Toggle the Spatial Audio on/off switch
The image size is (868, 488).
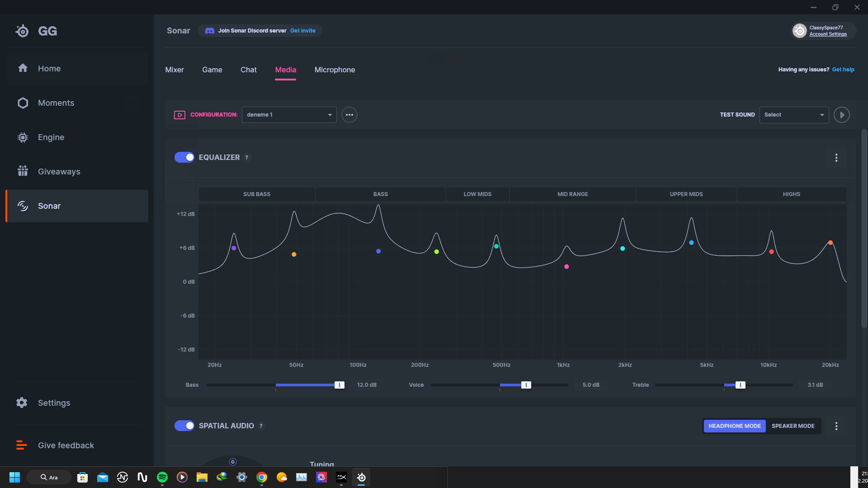[184, 426]
